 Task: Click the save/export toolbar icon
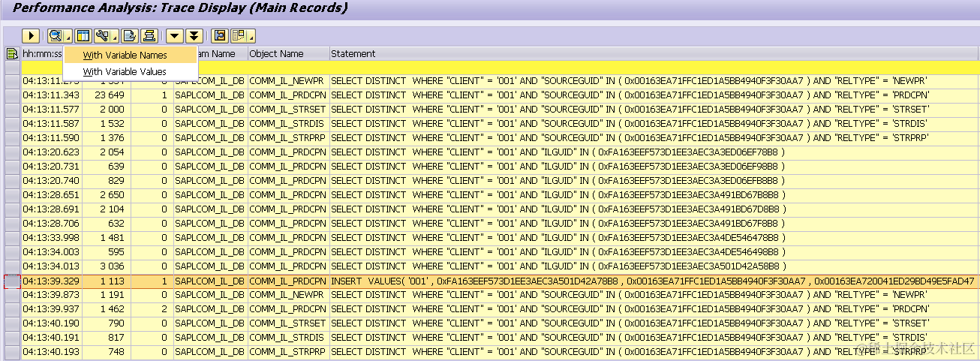pyautogui.click(x=220, y=36)
